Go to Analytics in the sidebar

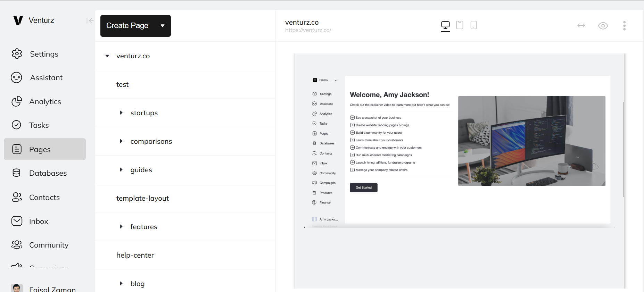[45, 102]
